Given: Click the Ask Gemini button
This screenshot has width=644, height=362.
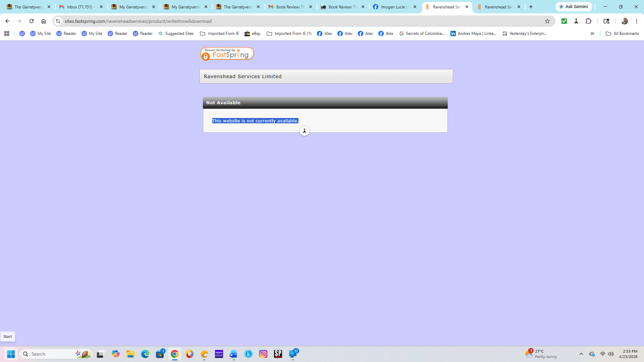Looking at the screenshot, I should (x=573, y=6).
